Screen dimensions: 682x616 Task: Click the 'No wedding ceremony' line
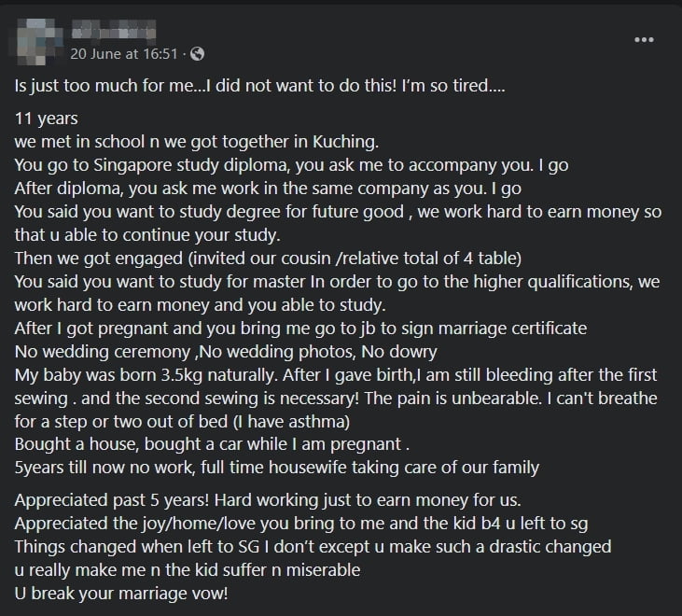pos(226,352)
